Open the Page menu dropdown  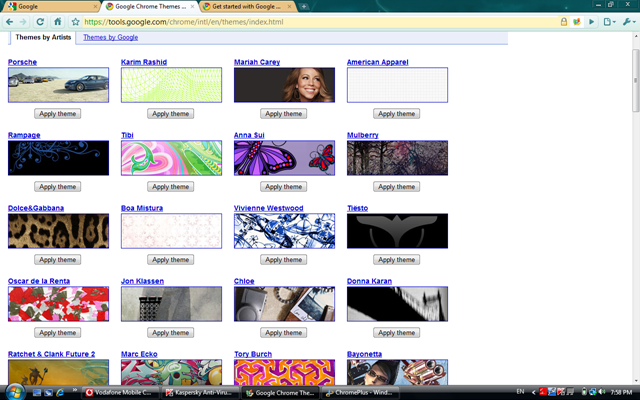point(609,22)
